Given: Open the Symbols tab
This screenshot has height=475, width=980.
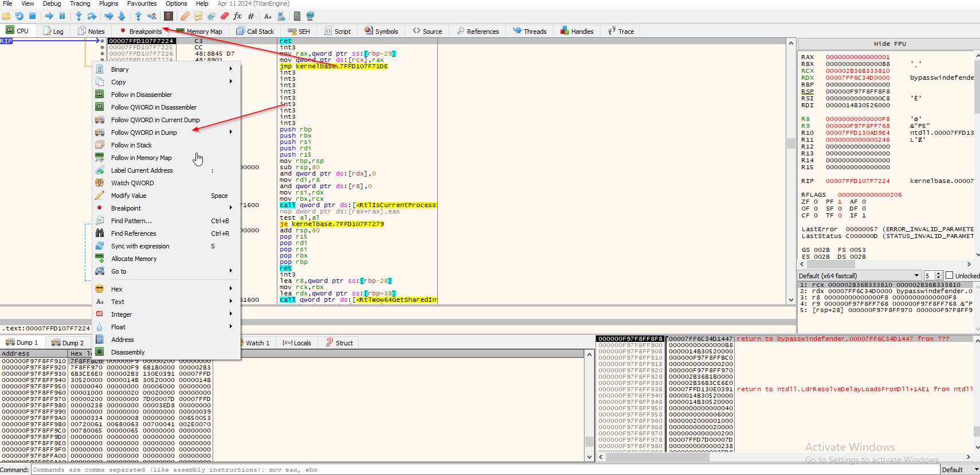Looking at the screenshot, I should tap(381, 31).
